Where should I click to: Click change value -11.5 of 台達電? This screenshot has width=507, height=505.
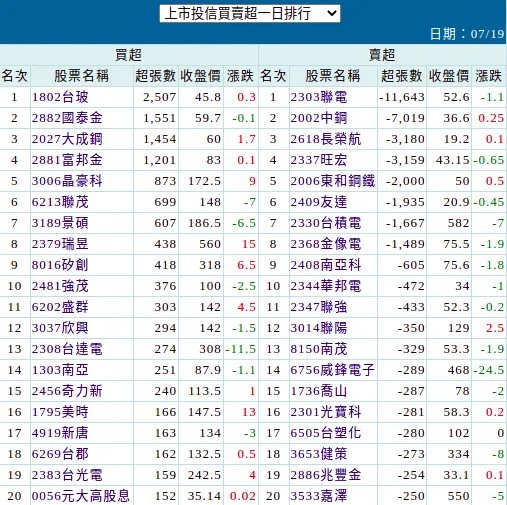pos(241,349)
